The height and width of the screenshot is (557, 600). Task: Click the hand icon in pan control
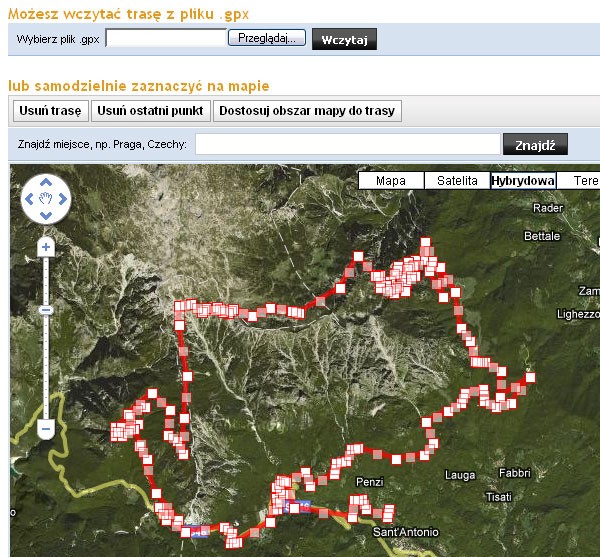click(x=45, y=200)
